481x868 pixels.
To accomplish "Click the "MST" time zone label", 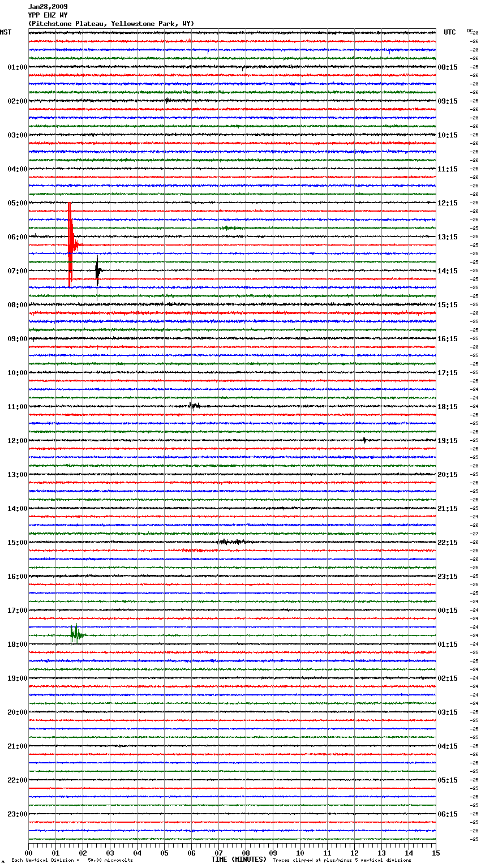I will pyautogui.click(x=6, y=32).
